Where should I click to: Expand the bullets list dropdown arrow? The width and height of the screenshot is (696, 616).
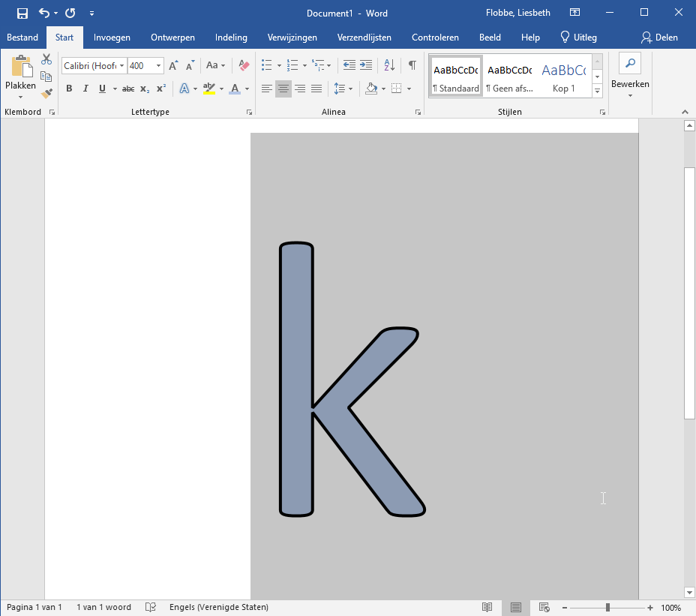click(x=279, y=66)
